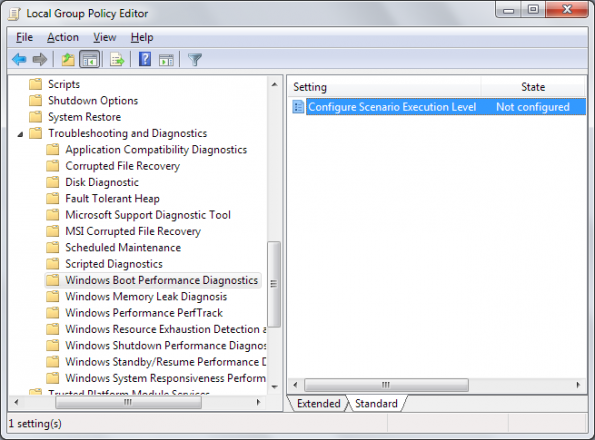
Task: Toggle Show/Hide Action Pane toolbar icon
Action: [x=166, y=60]
